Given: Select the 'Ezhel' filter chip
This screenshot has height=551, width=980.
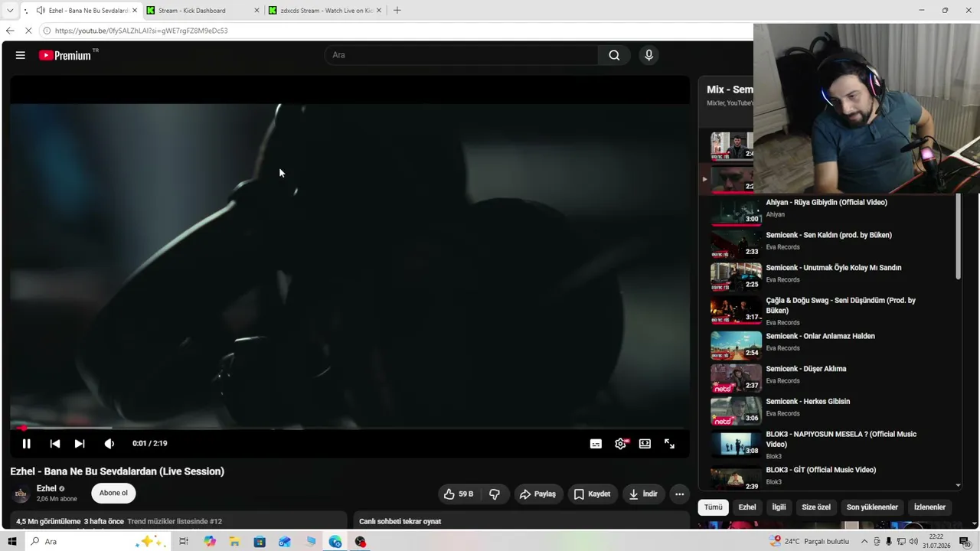Looking at the screenshot, I should (747, 507).
